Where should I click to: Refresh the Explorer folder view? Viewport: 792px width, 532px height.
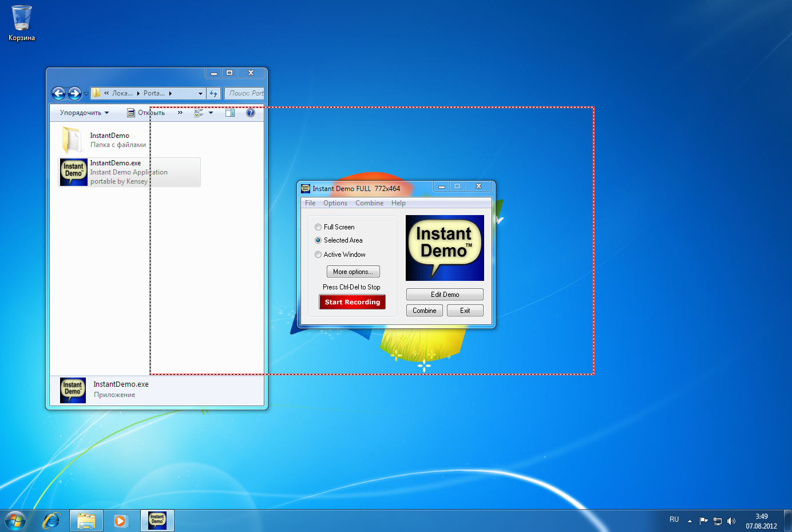(213, 93)
